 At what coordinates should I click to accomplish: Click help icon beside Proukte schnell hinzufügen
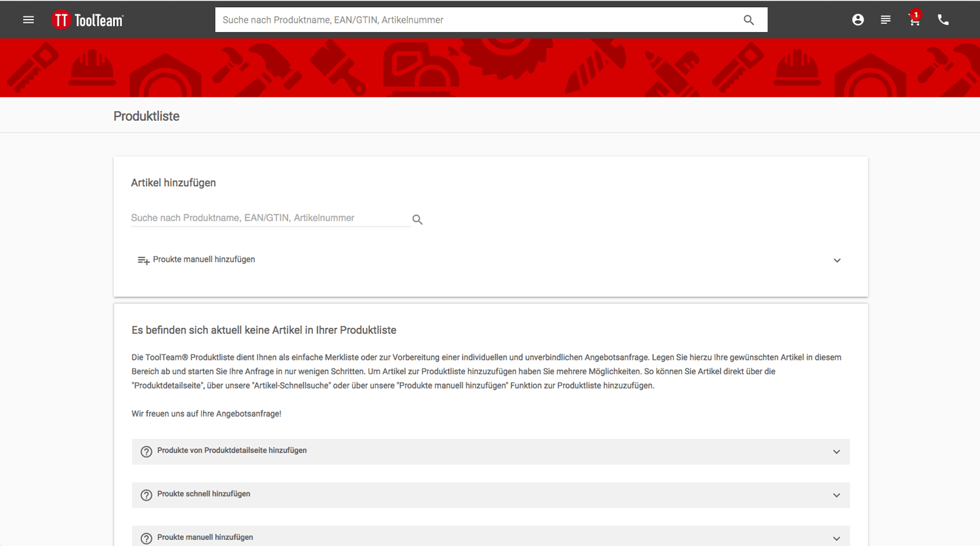tap(146, 495)
